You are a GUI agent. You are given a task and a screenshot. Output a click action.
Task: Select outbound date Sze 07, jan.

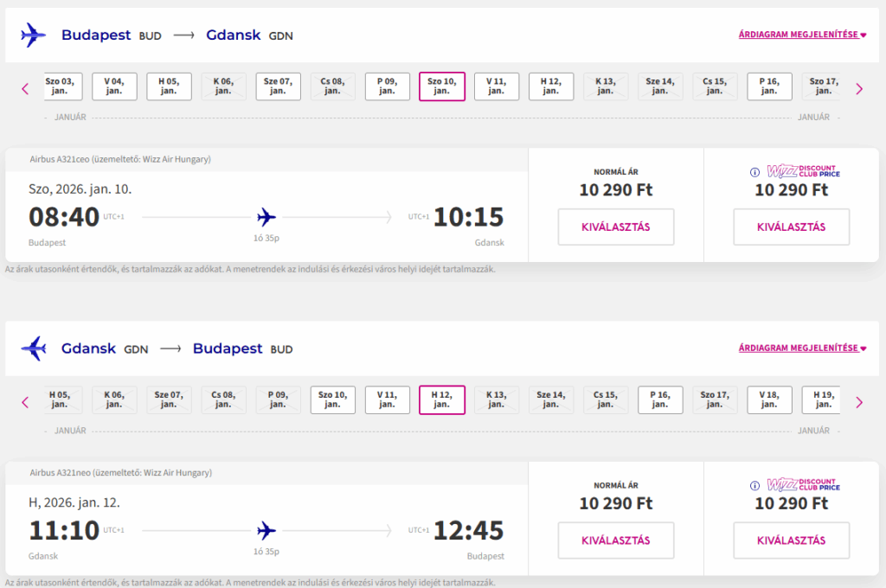click(278, 86)
